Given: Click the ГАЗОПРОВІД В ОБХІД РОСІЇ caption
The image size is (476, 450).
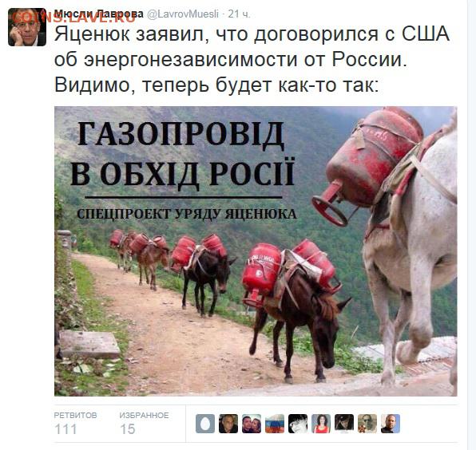Looking at the screenshot, I should point(183,154).
